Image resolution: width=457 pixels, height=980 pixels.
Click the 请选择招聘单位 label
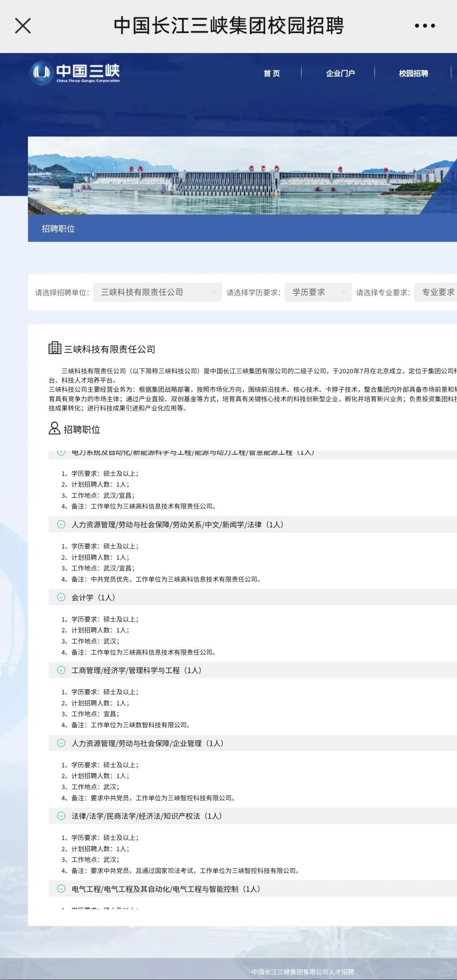62,293
